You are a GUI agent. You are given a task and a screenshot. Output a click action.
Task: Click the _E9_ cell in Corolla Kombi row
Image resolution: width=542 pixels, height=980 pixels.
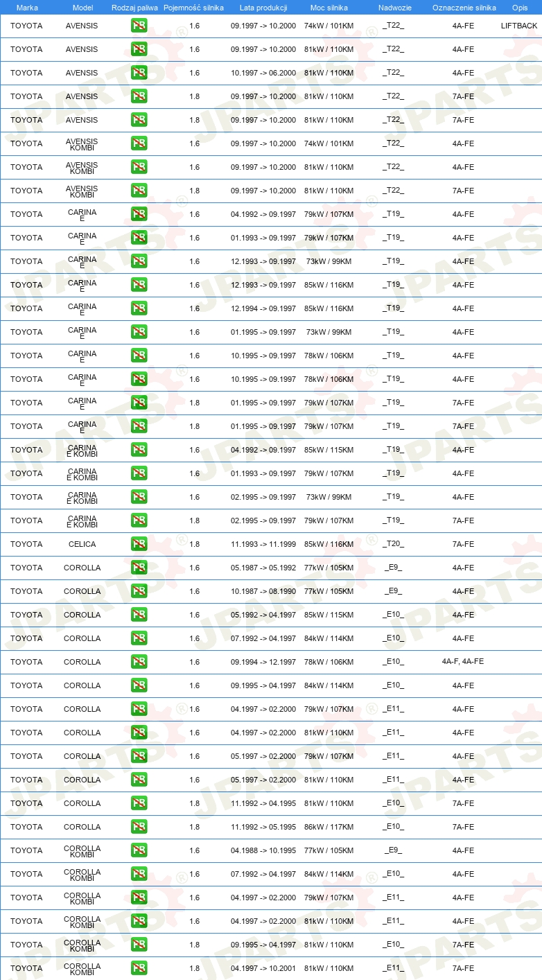(x=394, y=850)
